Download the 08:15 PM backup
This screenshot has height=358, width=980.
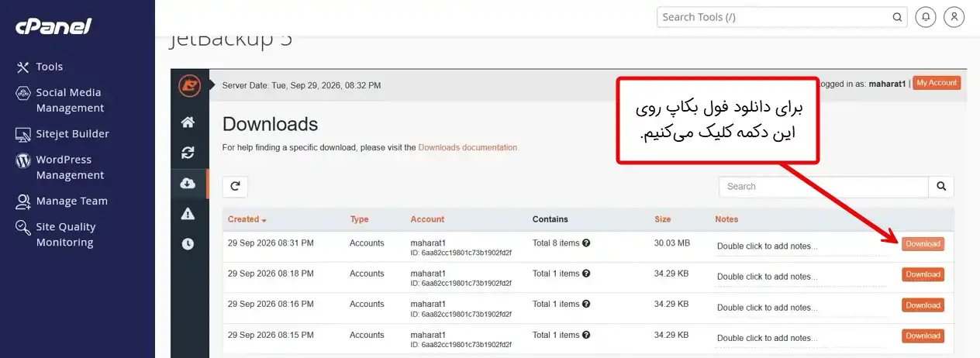923,336
